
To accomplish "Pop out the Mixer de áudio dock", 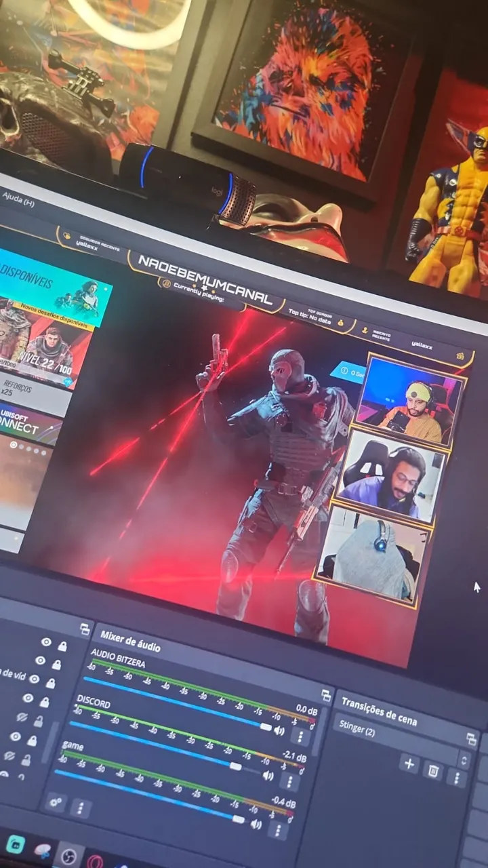I will 326,695.
